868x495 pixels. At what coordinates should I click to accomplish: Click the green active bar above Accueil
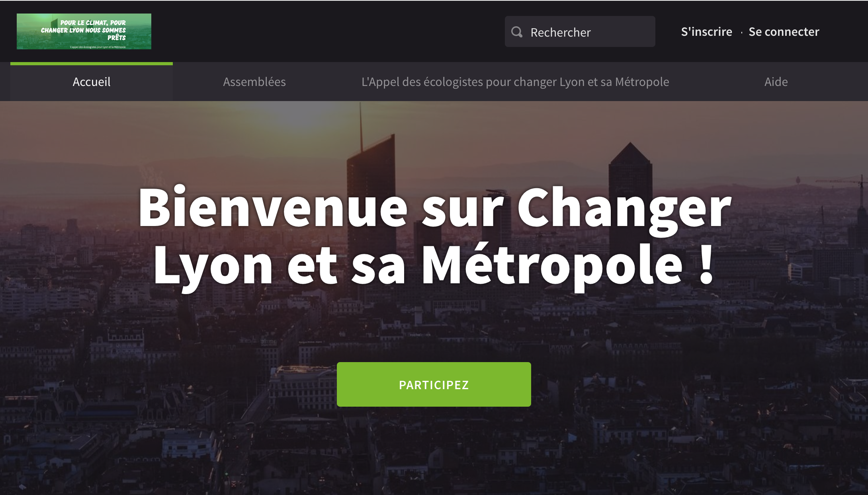92,64
